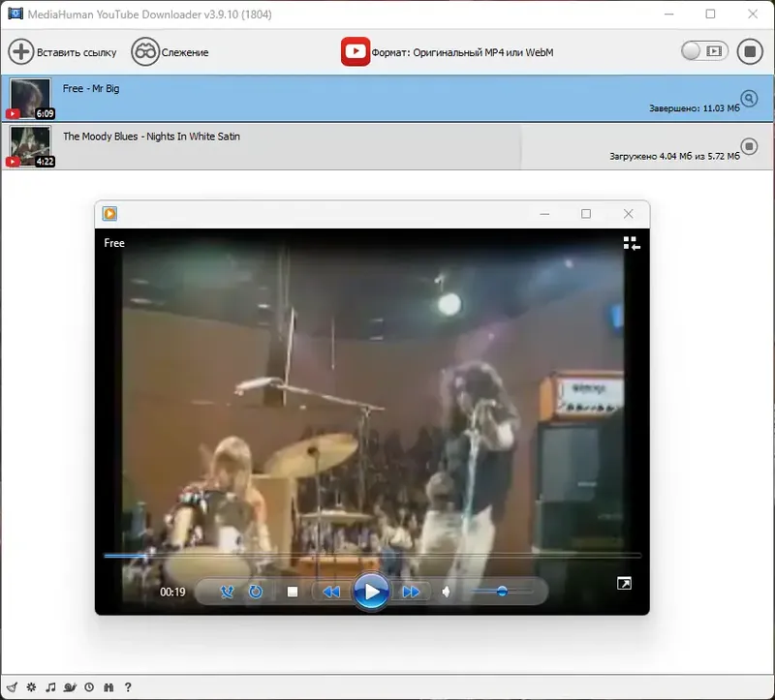
Task: Adjust the volume slider in the media player
Action: (x=502, y=591)
